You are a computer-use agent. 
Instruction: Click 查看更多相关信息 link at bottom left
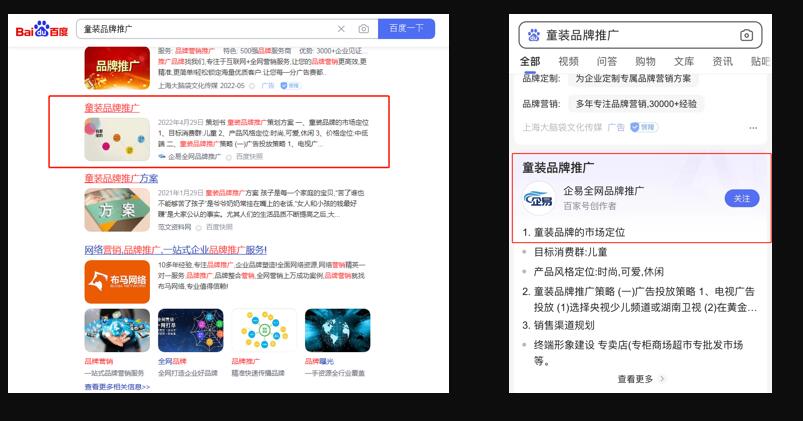click(x=117, y=386)
